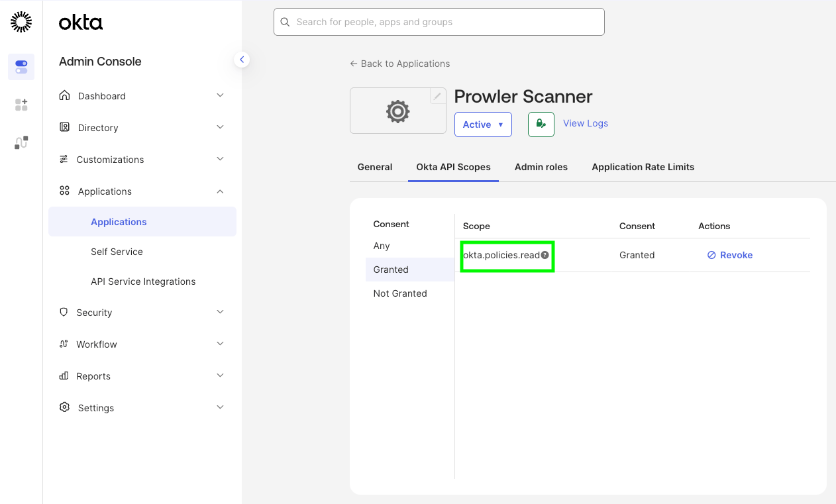Click the Okta sunburst logo icon
Viewport: 836px width, 504px height.
(x=21, y=22)
